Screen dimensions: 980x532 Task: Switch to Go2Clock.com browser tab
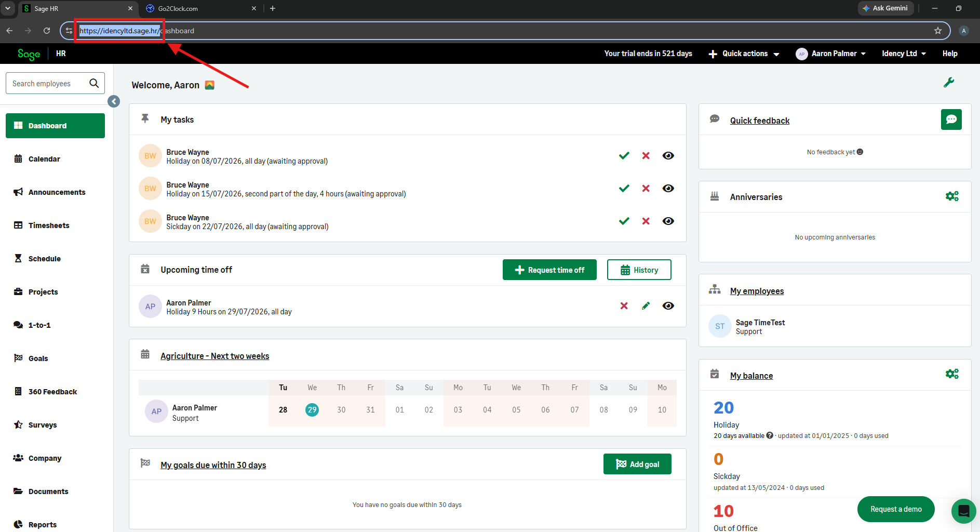pos(201,8)
